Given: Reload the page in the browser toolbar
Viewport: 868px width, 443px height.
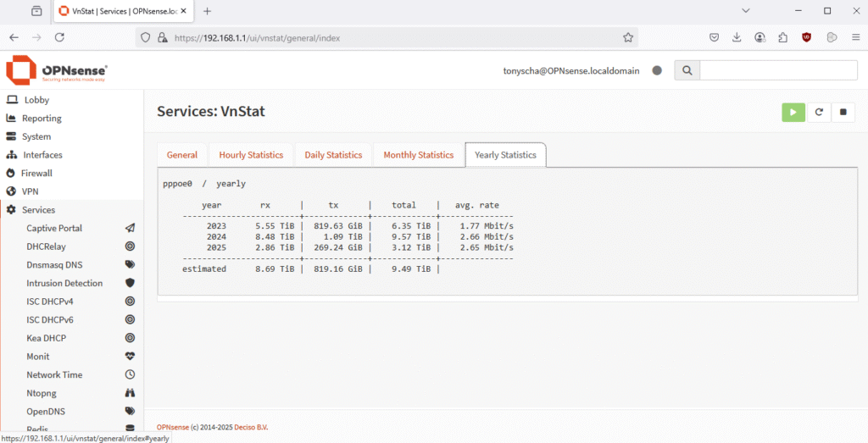Looking at the screenshot, I should 60,37.
